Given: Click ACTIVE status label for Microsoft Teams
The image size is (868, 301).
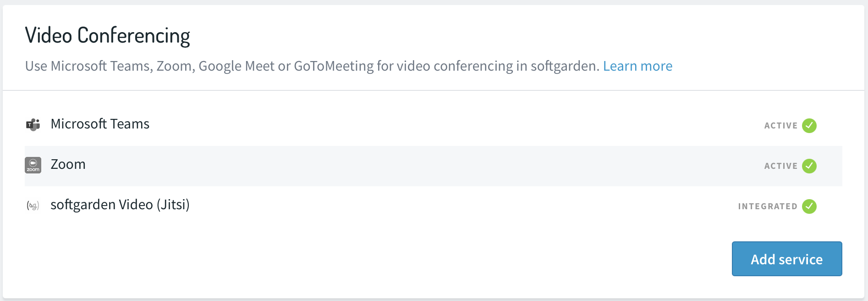Looking at the screenshot, I should pos(781,126).
